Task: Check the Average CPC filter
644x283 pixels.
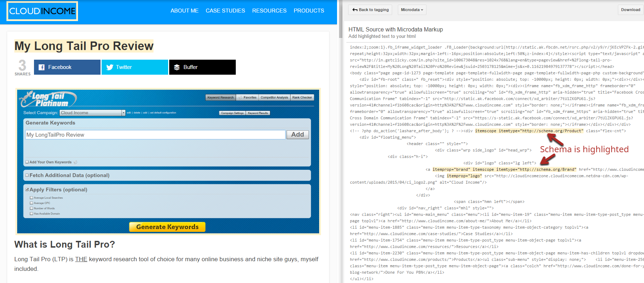Action: click(x=31, y=203)
